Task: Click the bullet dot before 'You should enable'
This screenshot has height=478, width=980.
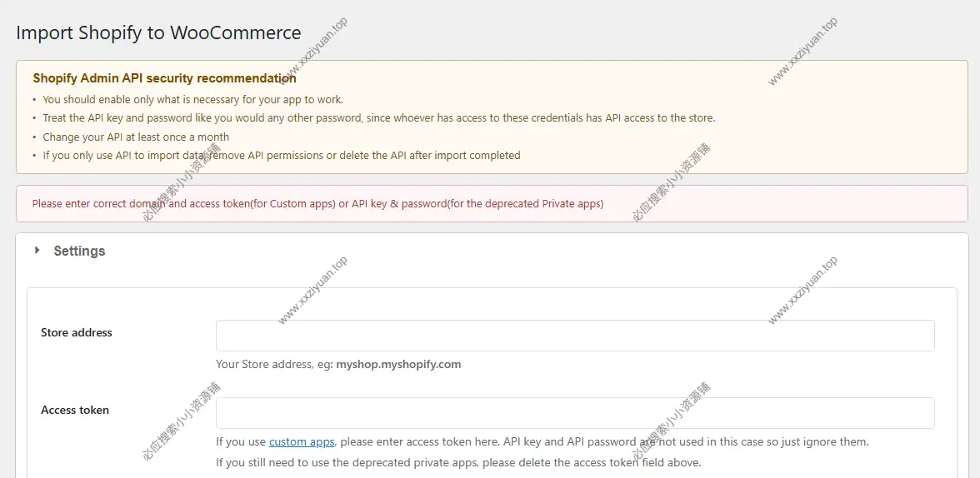Action: coord(35,99)
